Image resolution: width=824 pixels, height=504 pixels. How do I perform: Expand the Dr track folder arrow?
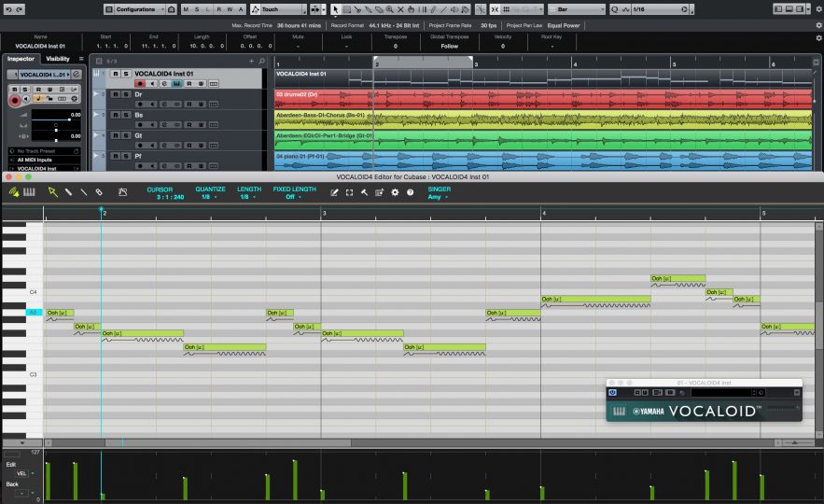[96, 93]
